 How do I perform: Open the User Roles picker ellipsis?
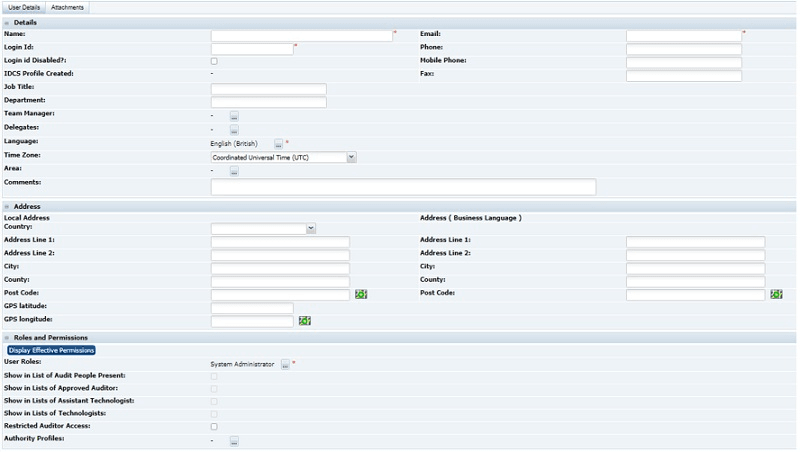coord(285,364)
